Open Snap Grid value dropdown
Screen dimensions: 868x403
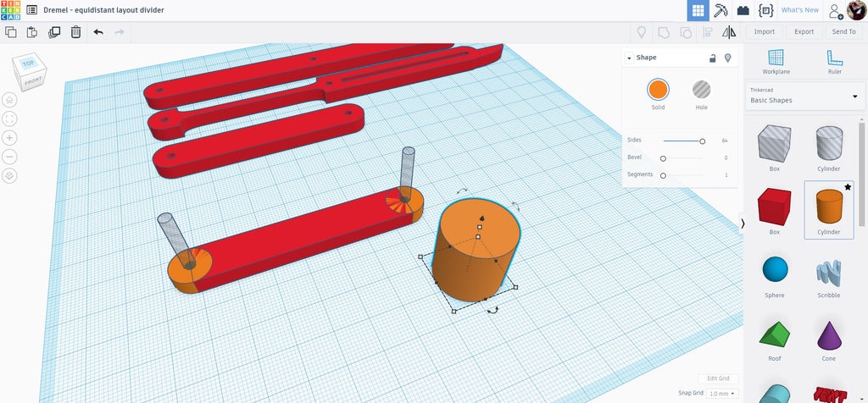point(724,394)
